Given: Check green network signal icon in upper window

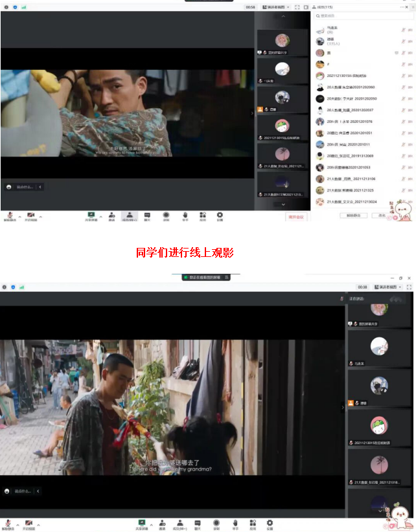Looking at the screenshot, I should coord(24,7).
